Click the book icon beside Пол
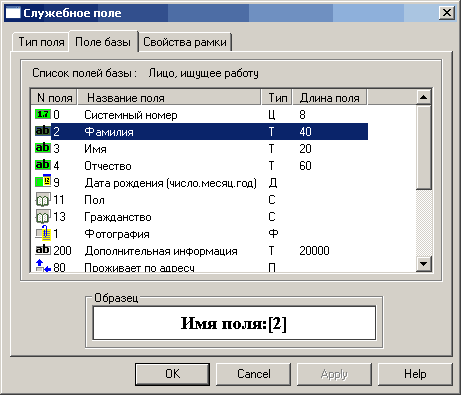The image size is (461, 395). (x=43, y=199)
